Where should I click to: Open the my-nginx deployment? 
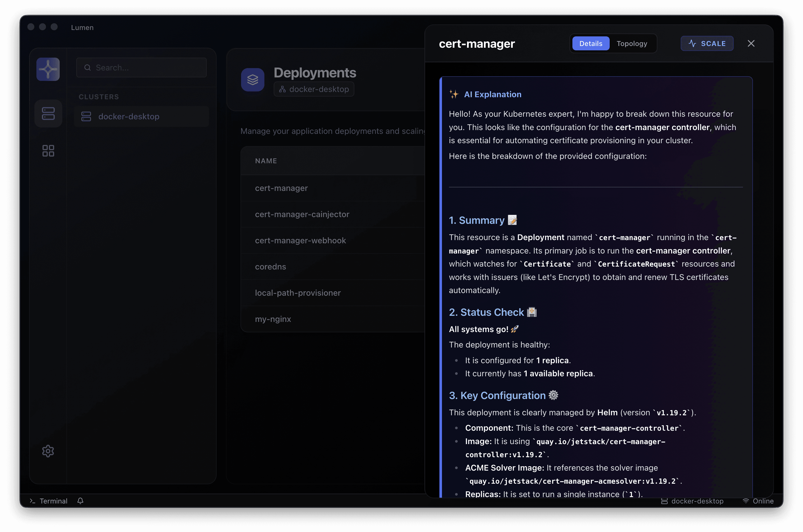[273, 319]
